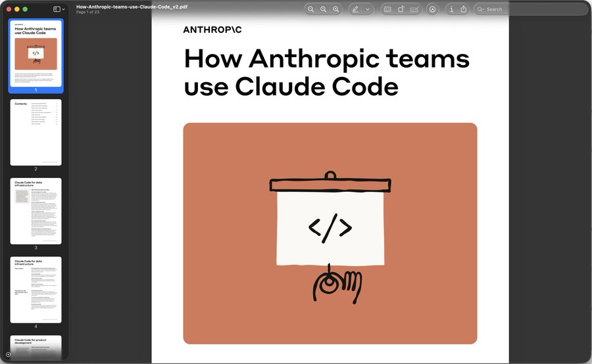
Task: Select the product development page thumbnail
Action: pyautogui.click(x=36, y=347)
